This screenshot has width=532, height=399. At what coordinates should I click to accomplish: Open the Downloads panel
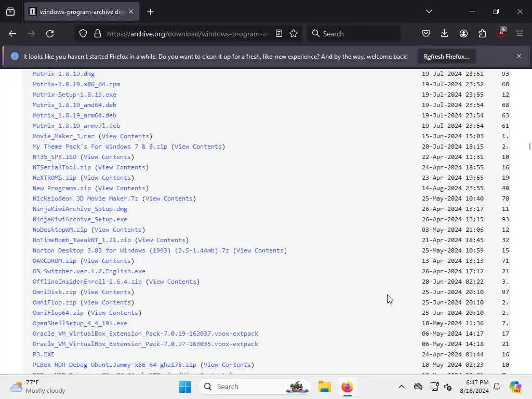[x=445, y=34]
